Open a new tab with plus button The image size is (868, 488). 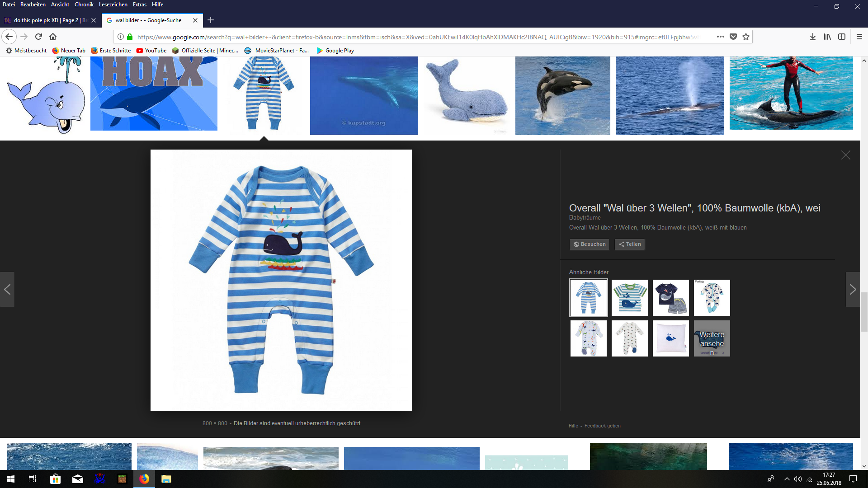point(211,20)
